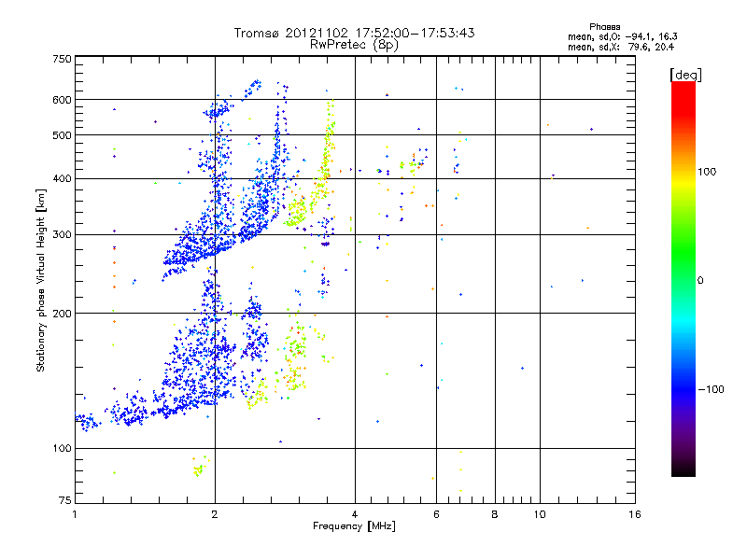
Task: Click the '2' frequency tick label
Action: pos(215,514)
